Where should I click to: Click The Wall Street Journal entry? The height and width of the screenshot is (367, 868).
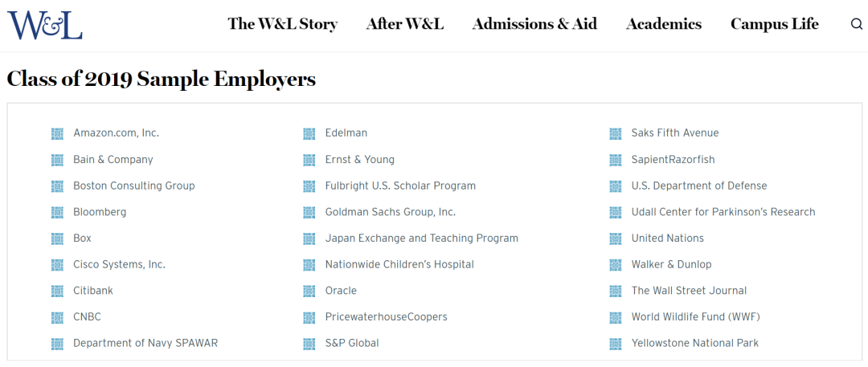689,291
